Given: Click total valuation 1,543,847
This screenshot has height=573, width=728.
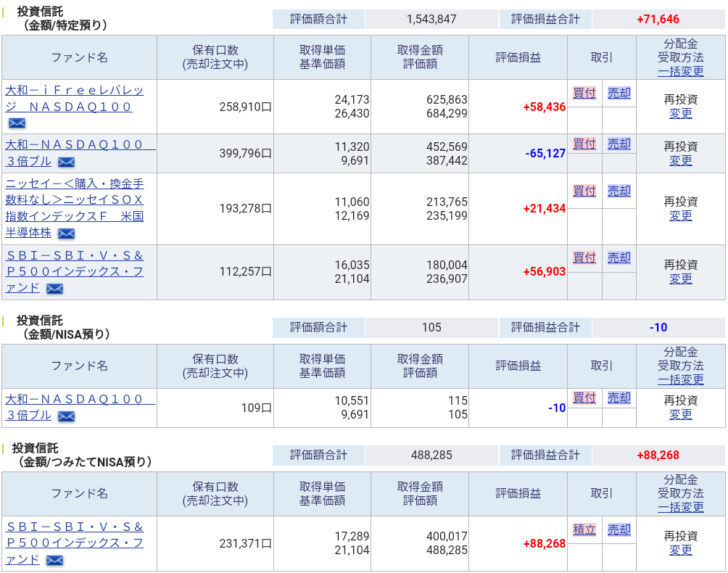Looking at the screenshot, I should tap(431, 20).
